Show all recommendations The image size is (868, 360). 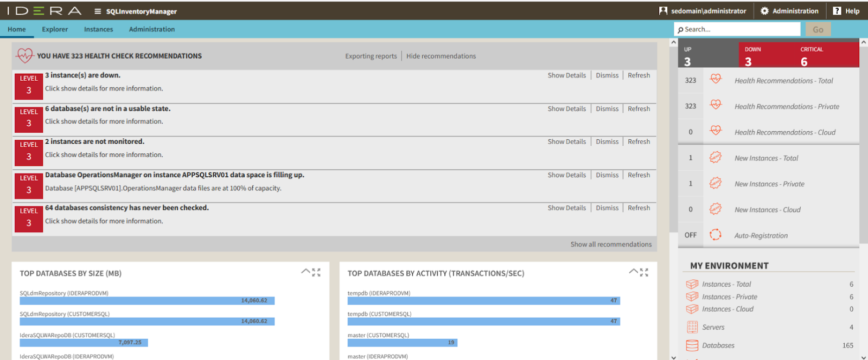click(611, 245)
